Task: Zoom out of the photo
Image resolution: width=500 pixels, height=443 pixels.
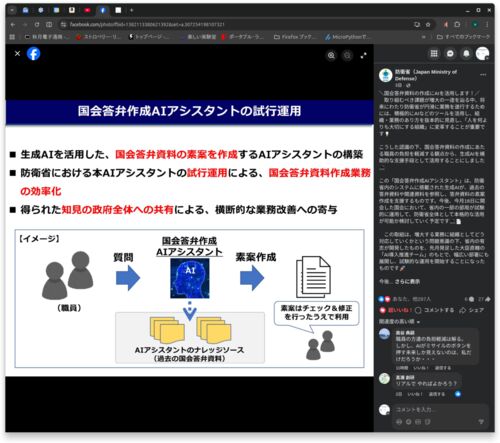Action: (347, 56)
